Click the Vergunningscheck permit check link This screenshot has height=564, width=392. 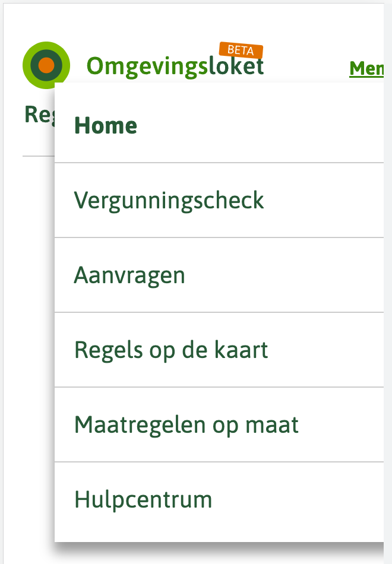169,200
